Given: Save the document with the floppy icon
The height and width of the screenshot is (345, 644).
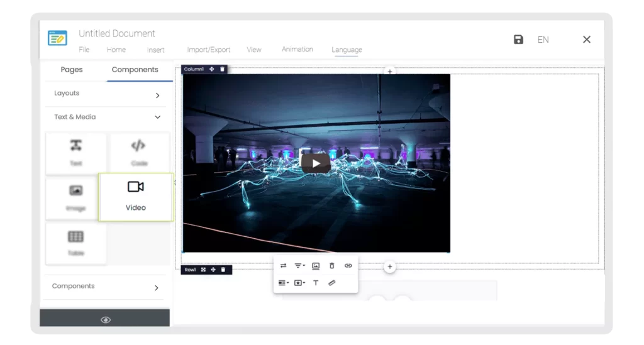Looking at the screenshot, I should coord(518,40).
